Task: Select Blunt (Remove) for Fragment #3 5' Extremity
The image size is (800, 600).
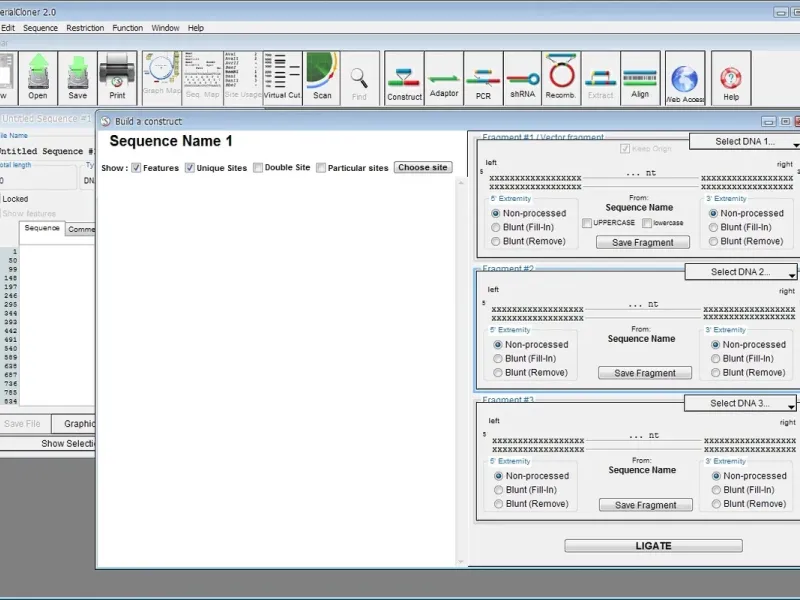Action: click(x=498, y=504)
